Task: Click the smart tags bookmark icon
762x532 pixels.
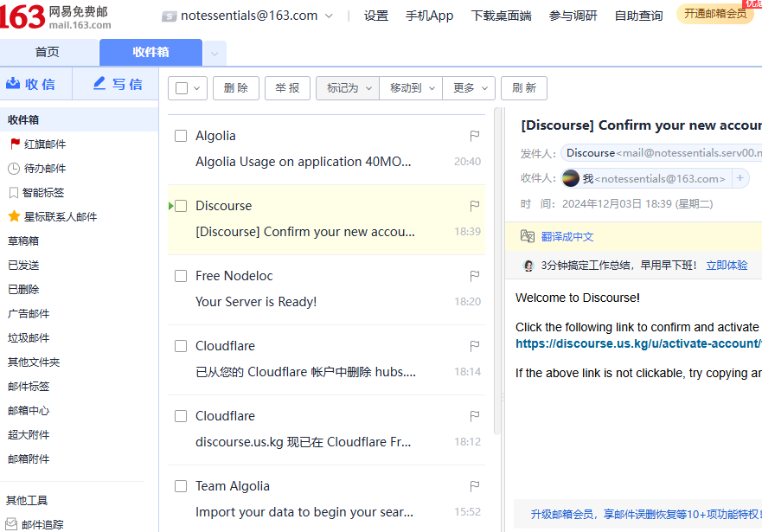Action: (x=14, y=193)
